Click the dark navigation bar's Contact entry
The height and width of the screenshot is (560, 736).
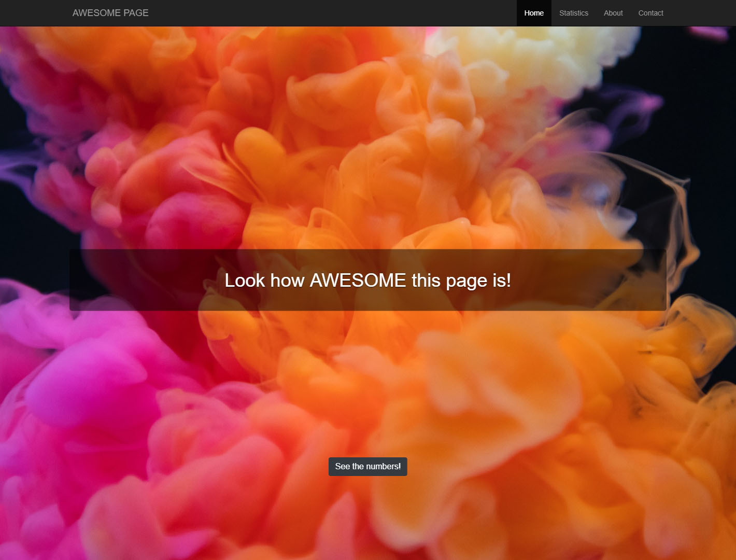pos(650,13)
